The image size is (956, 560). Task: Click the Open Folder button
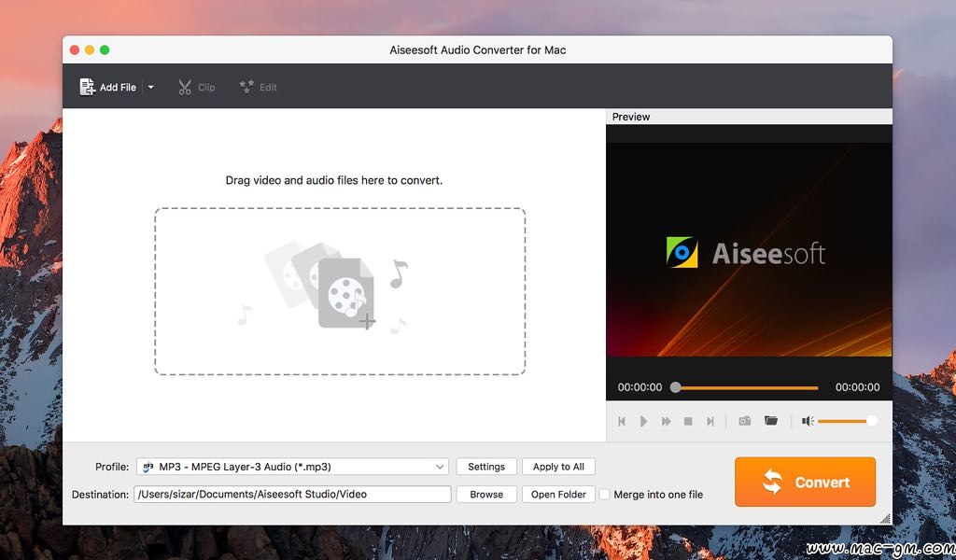coord(558,494)
